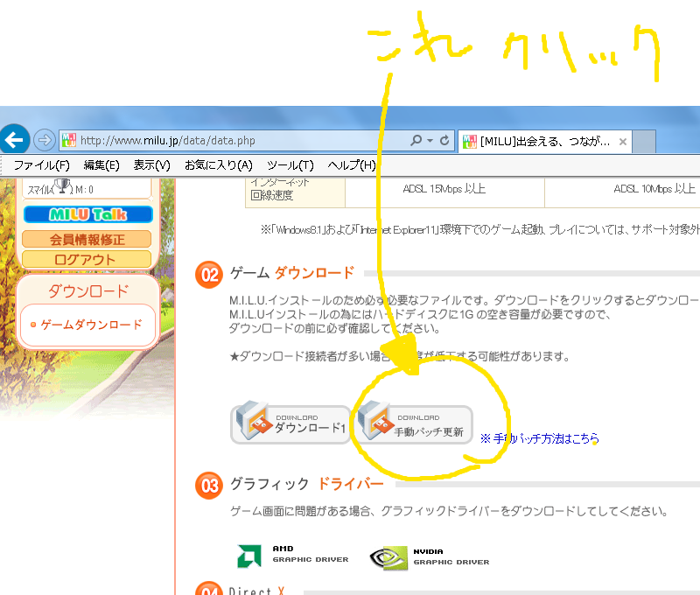
Task: Open the address bar dropdown arrow
Action: [430, 141]
